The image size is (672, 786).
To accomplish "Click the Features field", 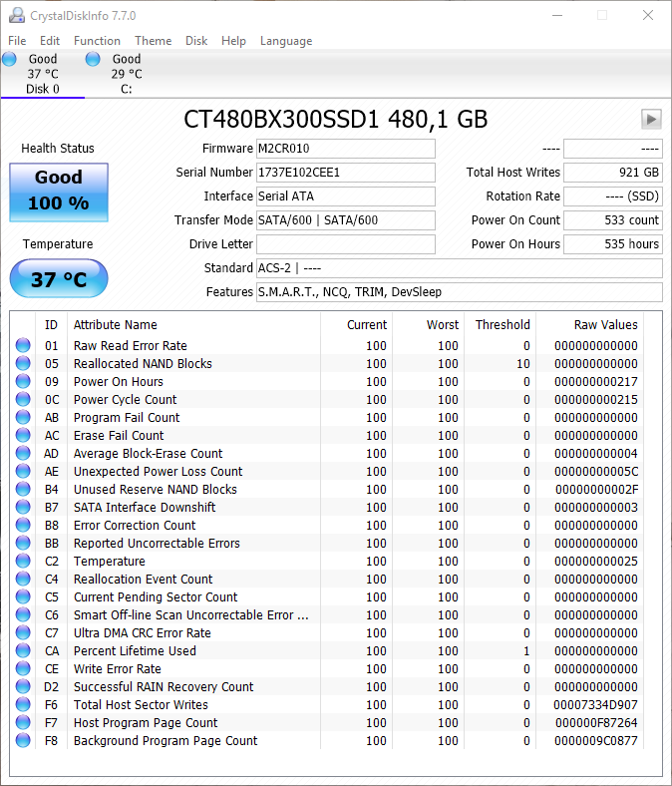I will point(460,291).
